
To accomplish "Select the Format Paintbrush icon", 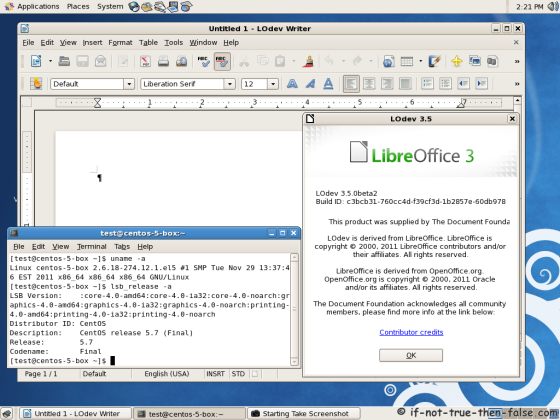I will [x=308, y=61].
